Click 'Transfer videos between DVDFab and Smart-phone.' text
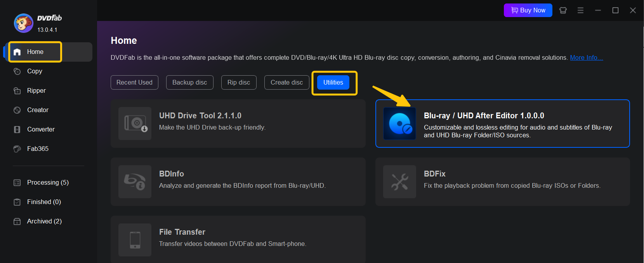 click(x=233, y=244)
